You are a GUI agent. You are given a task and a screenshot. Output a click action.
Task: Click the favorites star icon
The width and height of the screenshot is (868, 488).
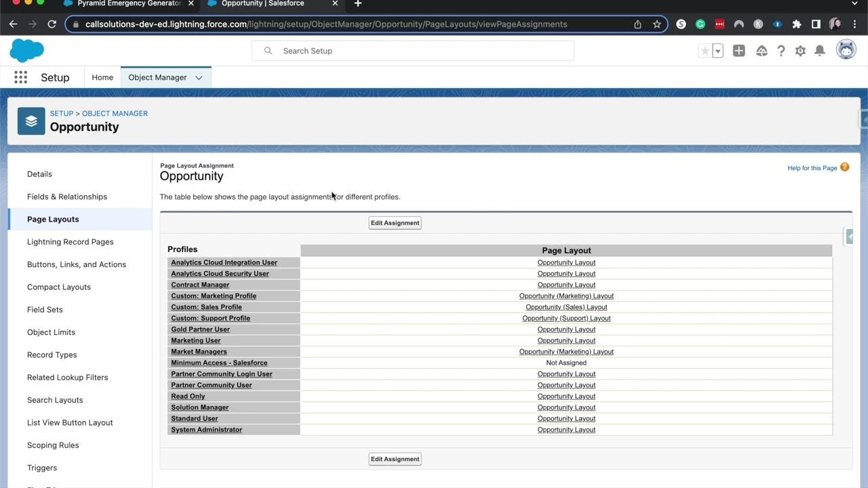pyautogui.click(x=705, y=51)
